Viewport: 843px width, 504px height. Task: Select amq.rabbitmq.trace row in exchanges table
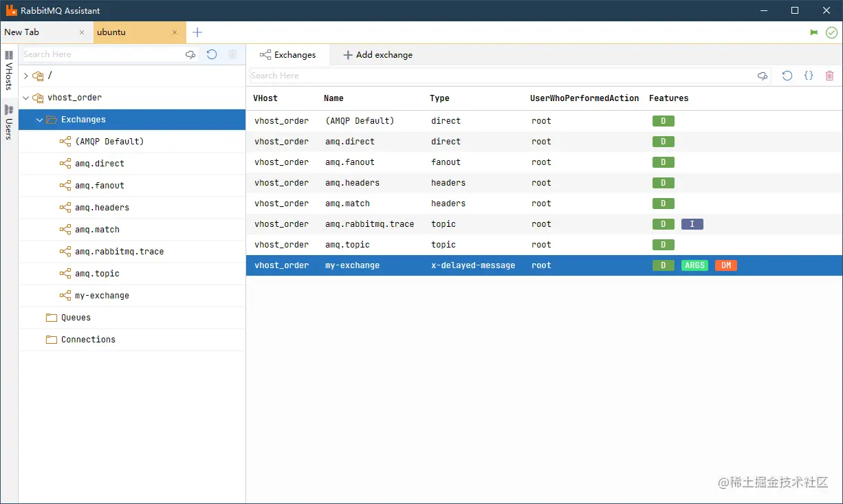[x=545, y=224]
